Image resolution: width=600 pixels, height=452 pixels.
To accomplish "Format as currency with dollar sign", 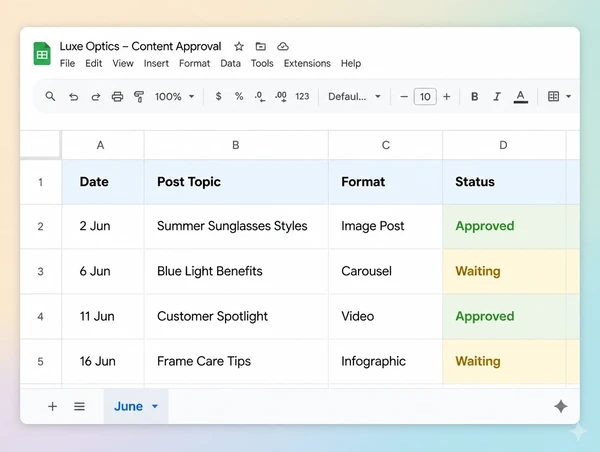I will pyautogui.click(x=218, y=96).
